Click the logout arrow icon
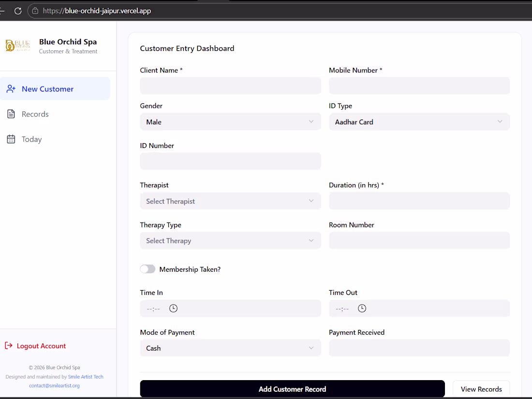 (x=8, y=346)
